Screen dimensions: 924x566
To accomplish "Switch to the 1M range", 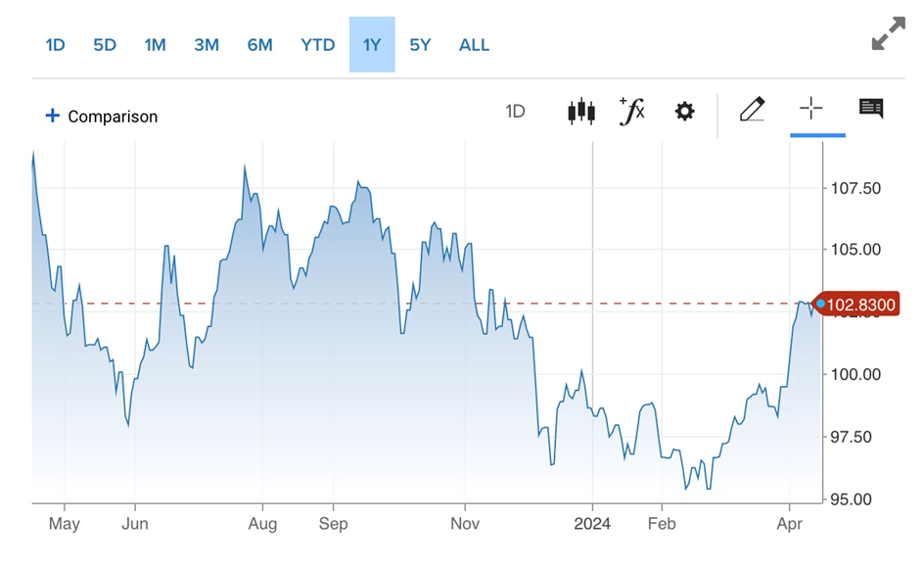I will [155, 45].
